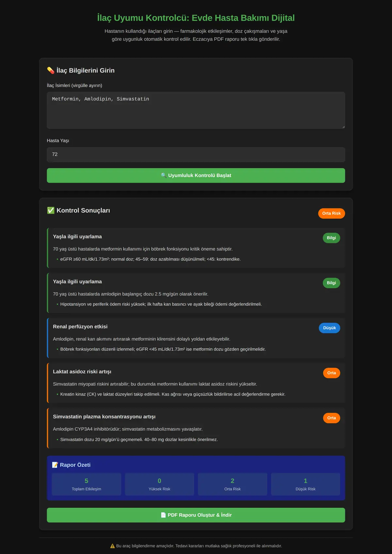The image size is (392, 554).
Task: Click the Simvastatin dozu 20 mg/gün'ü geçmemeli note
Action: (x=139, y=440)
